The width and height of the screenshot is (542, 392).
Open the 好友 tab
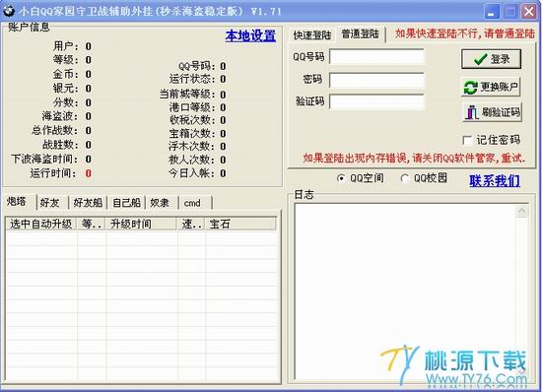pyautogui.click(x=51, y=203)
